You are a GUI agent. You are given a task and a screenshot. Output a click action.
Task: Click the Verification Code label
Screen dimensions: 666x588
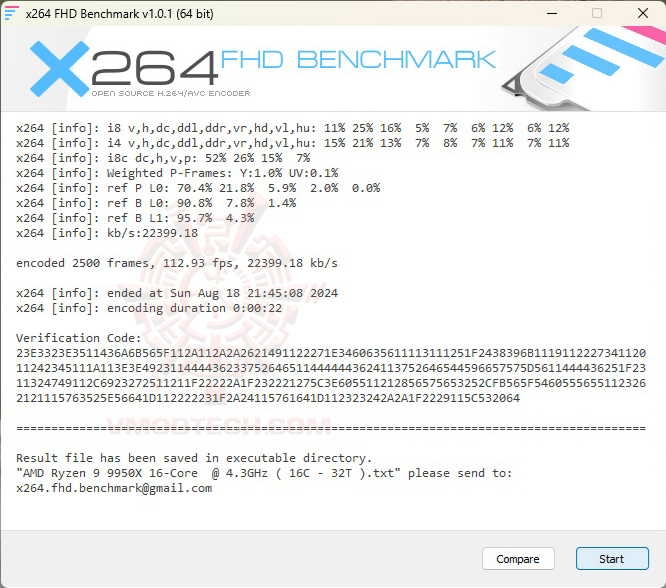[79, 338]
